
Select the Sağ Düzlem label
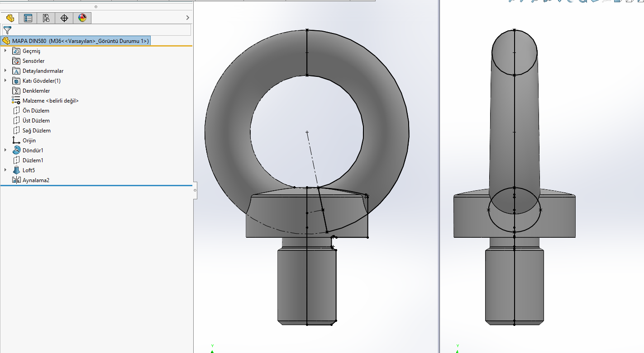coord(37,131)
